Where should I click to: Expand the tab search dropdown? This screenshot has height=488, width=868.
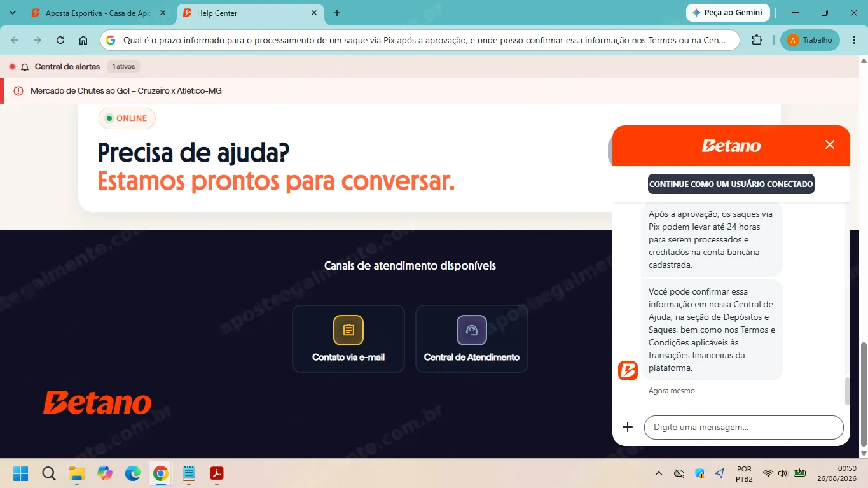(12, 13)
